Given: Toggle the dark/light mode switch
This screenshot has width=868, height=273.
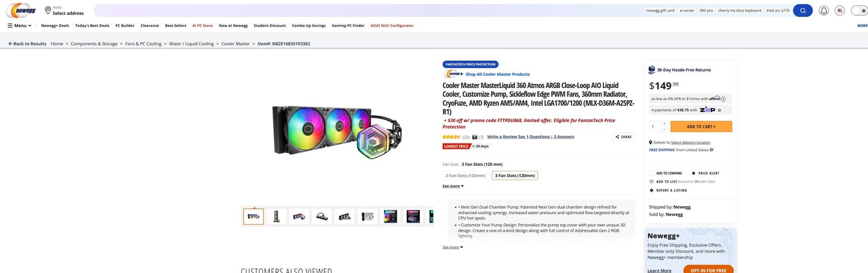Looking at the screenshot, I should pos(858,11).
